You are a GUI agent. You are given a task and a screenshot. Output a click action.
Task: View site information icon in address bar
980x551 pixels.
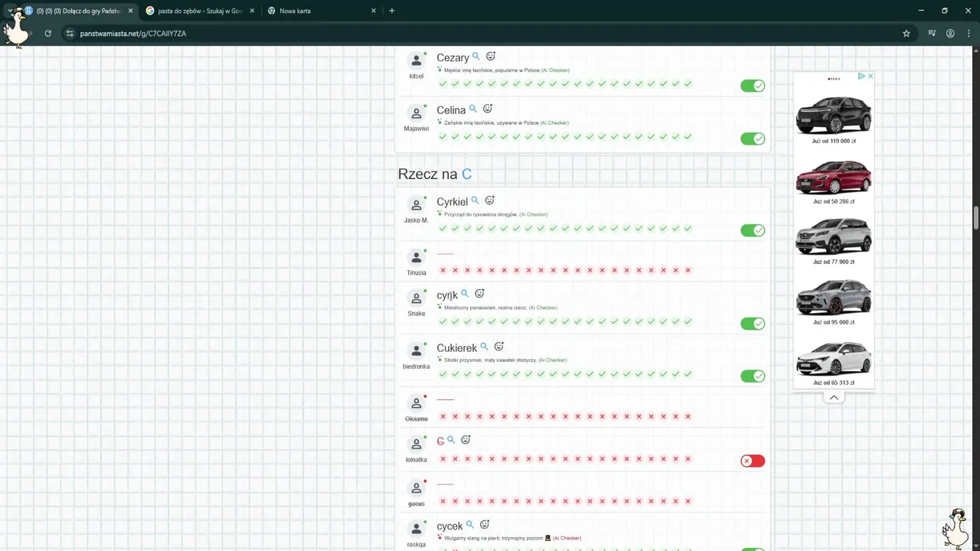click(x=70, y=34)
